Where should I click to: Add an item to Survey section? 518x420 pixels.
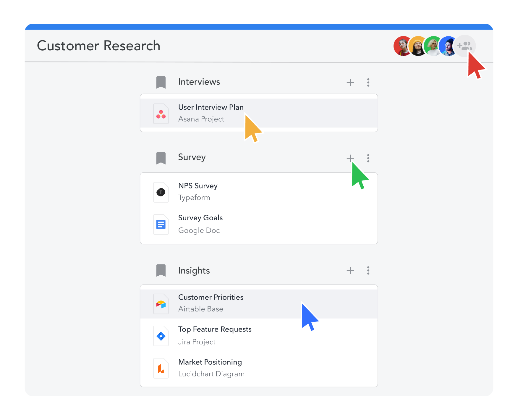click(350, 158)
